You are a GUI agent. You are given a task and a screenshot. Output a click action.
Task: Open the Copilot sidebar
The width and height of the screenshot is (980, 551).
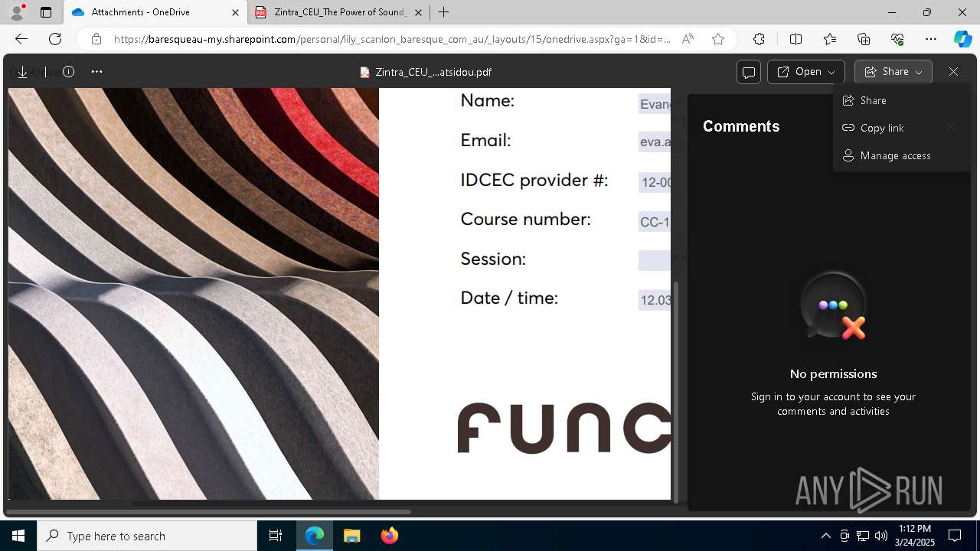click(962, 39)
